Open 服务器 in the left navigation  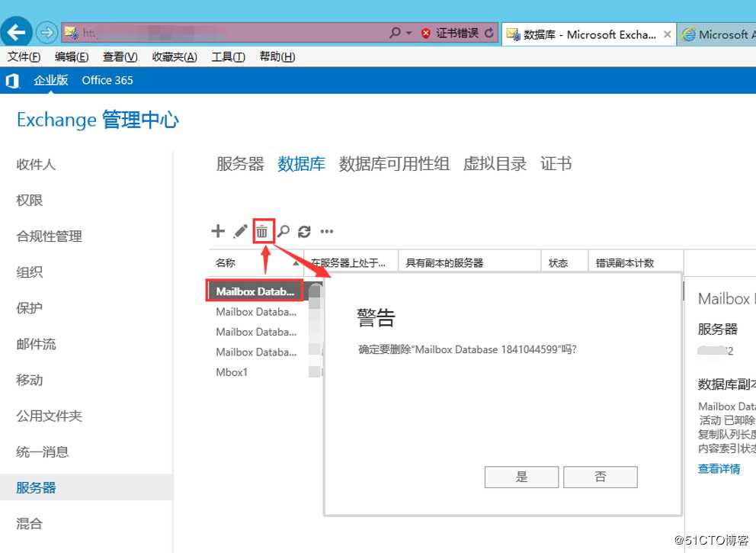[x=36, y=487]
